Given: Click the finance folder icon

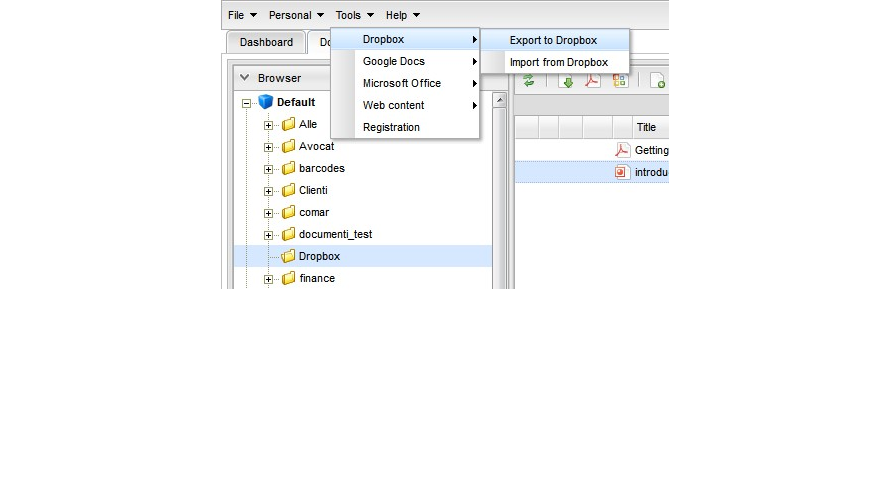Looking at the screenshot, I should (288, 278).
